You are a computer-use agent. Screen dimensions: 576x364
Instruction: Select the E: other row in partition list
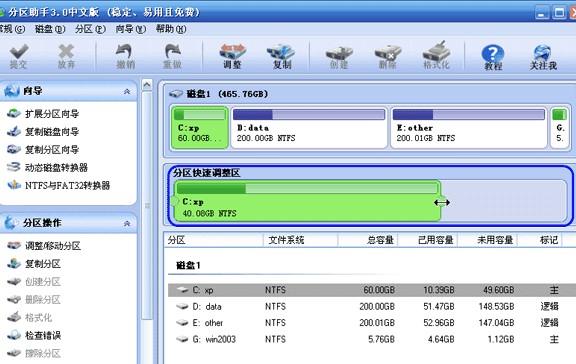(x=372, y=323)
